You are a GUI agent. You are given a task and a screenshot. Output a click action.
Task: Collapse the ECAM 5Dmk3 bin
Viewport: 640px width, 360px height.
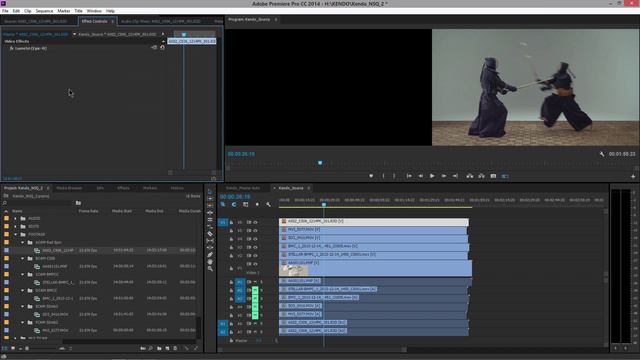22,306
